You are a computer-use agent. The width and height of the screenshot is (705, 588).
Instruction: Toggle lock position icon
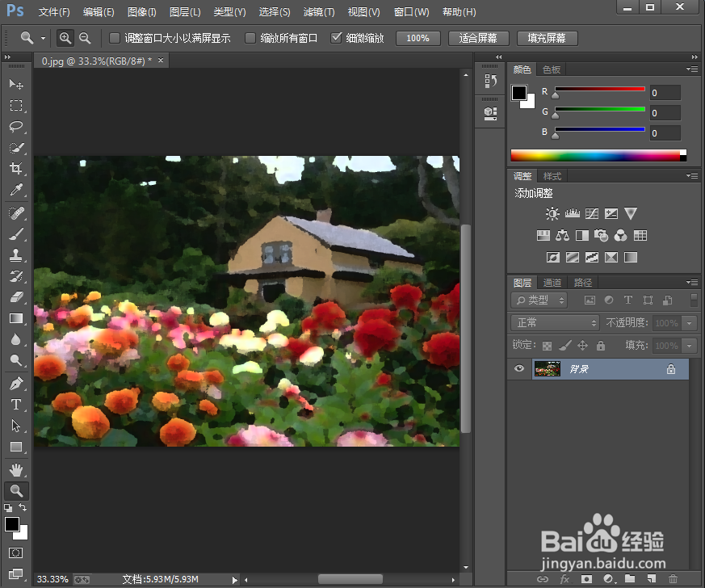[583, 345]
